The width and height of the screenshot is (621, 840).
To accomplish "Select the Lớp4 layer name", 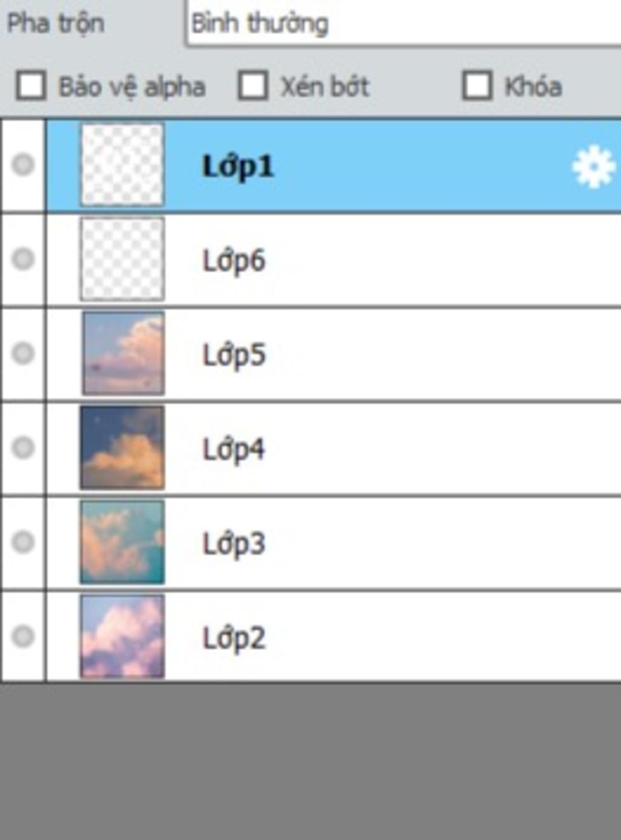I will point(234,450).
